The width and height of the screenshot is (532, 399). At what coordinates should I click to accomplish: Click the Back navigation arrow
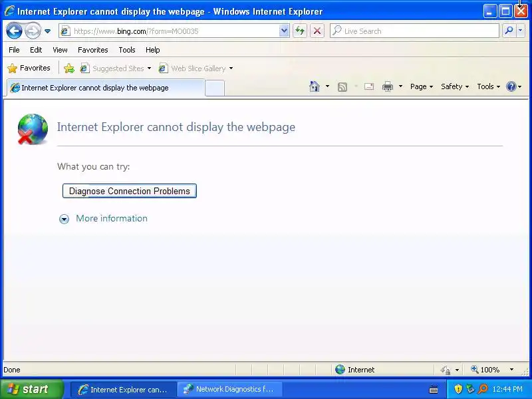point(14,31)
